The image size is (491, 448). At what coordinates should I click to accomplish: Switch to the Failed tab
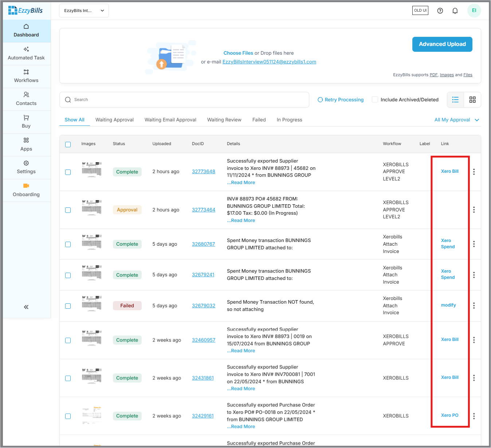259,120
